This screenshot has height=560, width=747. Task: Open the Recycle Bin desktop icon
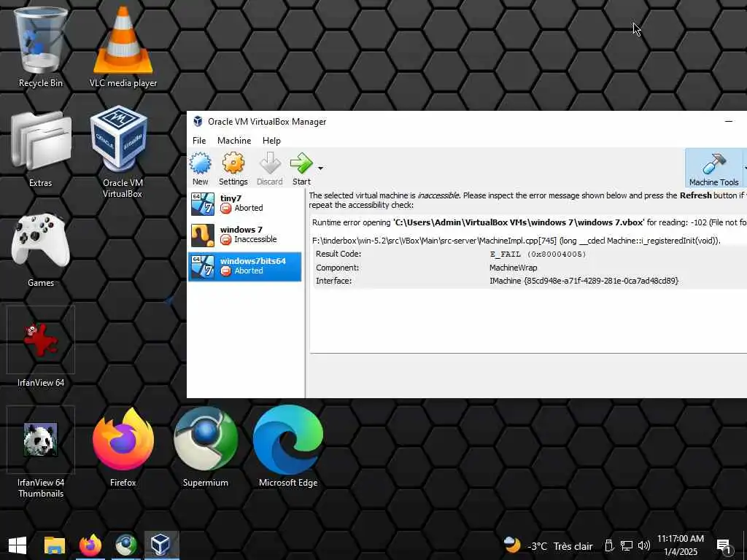[x=41, y=47]
